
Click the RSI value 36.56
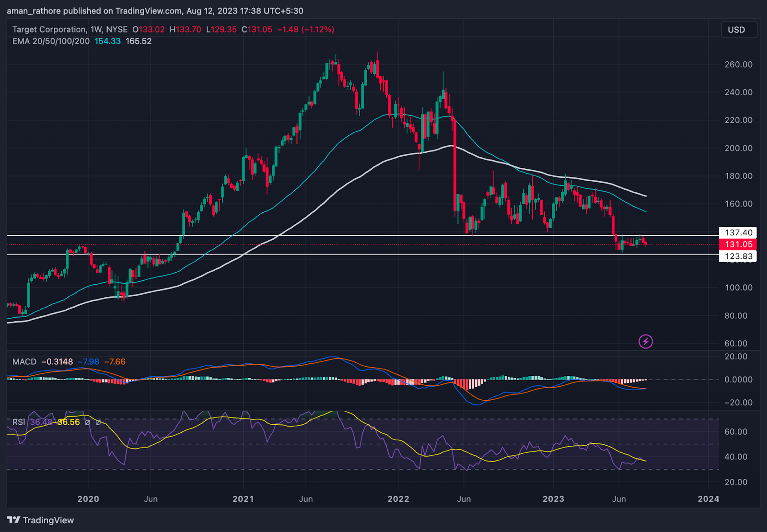69,422
